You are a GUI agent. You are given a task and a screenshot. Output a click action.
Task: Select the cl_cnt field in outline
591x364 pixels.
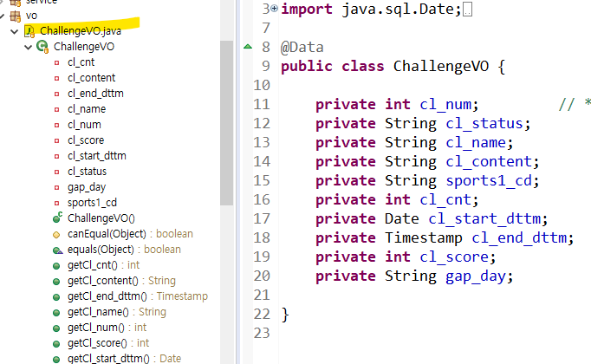click(81, 62)
